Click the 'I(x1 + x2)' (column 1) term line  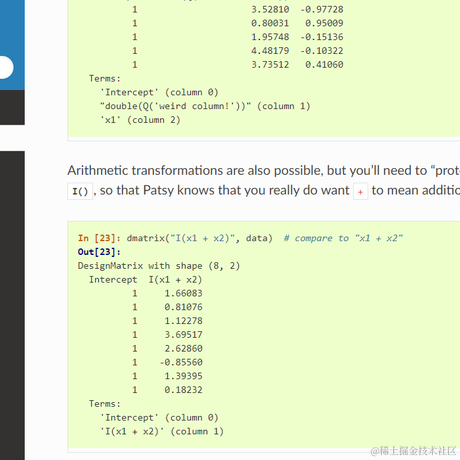point(162,431)
